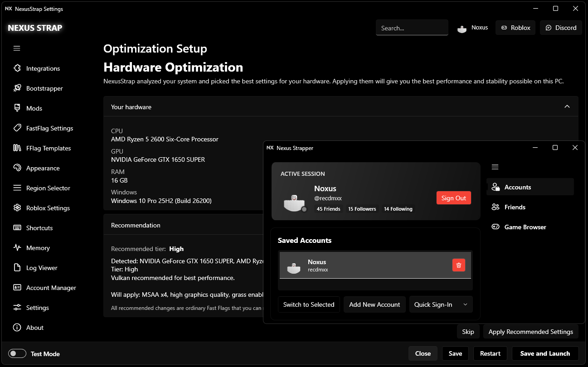Click the Windows 10 Pro 25H2 text
Image resolution: width=588 pixels, height=367 pixels.
[x=161, y=200]
